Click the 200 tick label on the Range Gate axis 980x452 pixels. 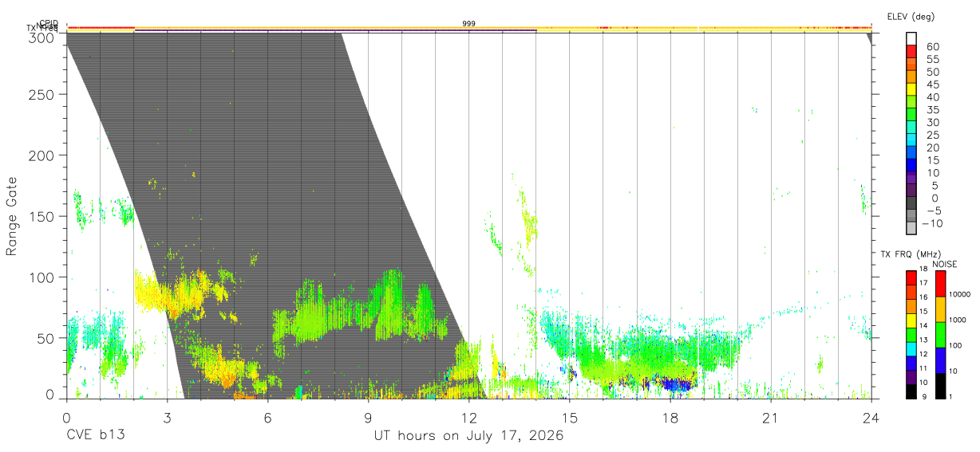coord(41,155)
